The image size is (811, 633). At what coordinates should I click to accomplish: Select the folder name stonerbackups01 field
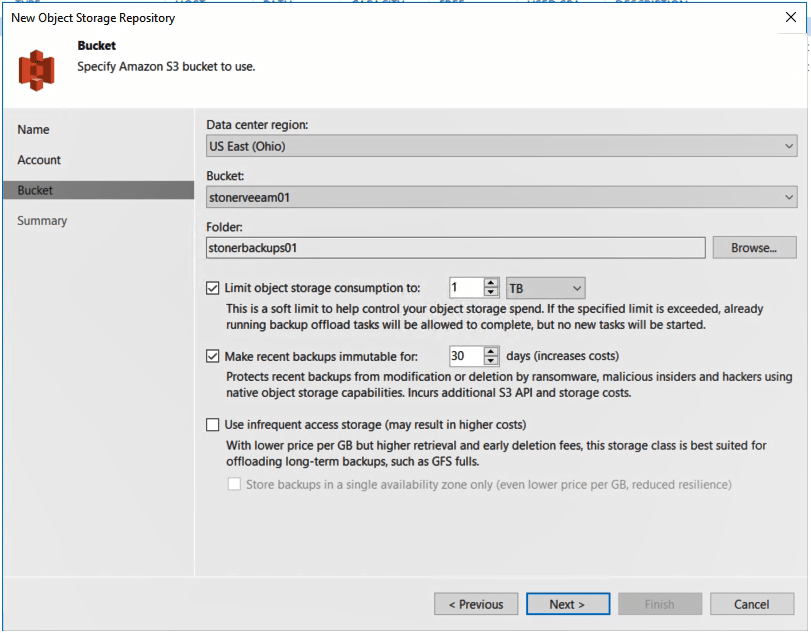coord(450,247)
